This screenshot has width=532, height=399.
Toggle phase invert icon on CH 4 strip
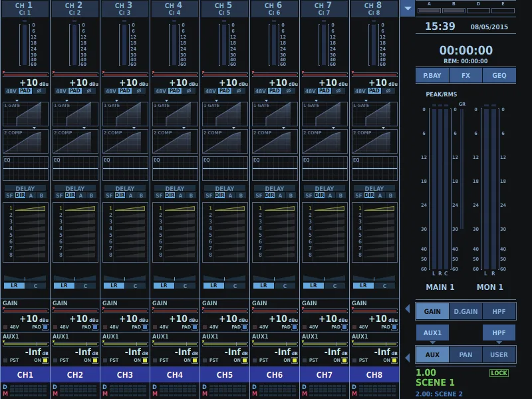pos(189,91)
